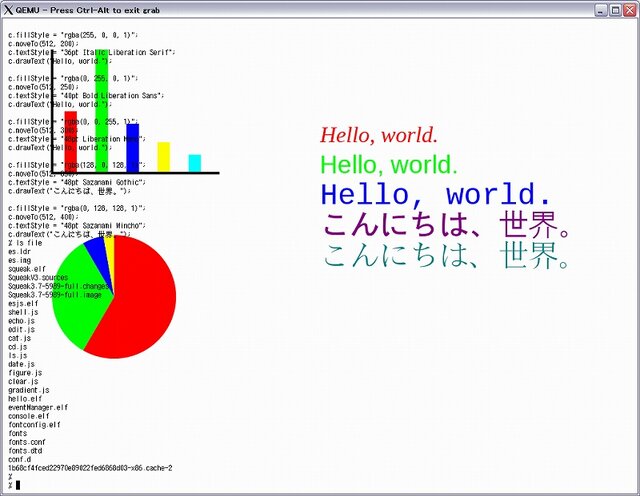The height and width of the screenshot is (496, 640).
Task: Click the cyan bar in the bar chart
Action: (195, 162)
